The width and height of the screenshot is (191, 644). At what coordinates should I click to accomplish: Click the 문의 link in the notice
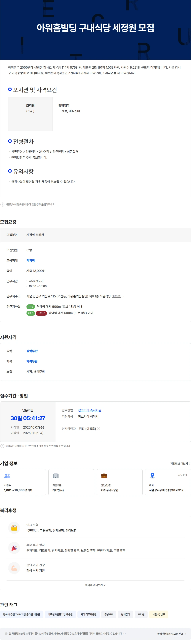coord(43,204)
